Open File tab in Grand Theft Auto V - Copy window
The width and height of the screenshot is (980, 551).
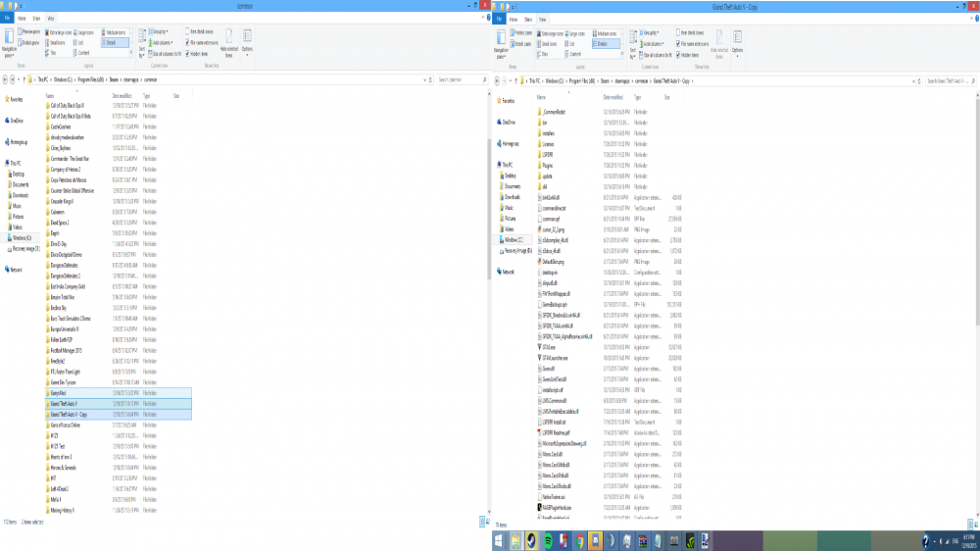coord(499,20)
